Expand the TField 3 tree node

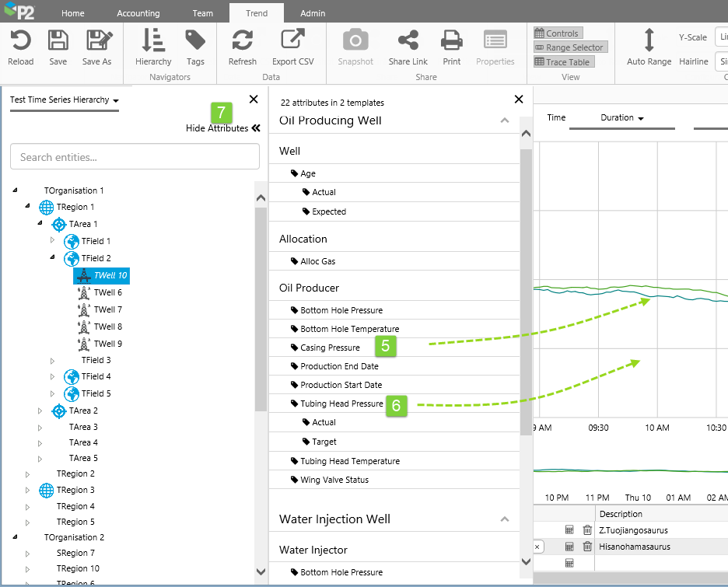53,361
